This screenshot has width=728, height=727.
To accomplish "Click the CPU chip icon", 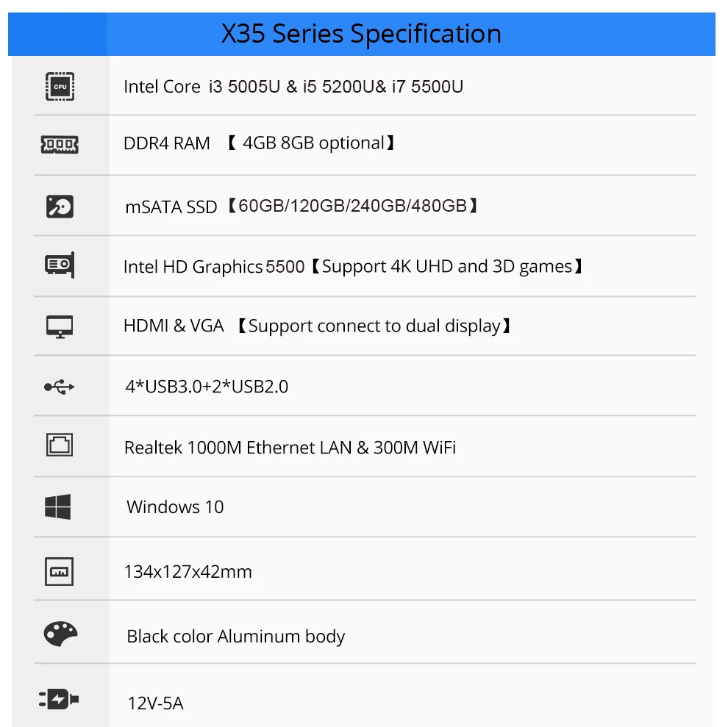I will tap(60, 87).
